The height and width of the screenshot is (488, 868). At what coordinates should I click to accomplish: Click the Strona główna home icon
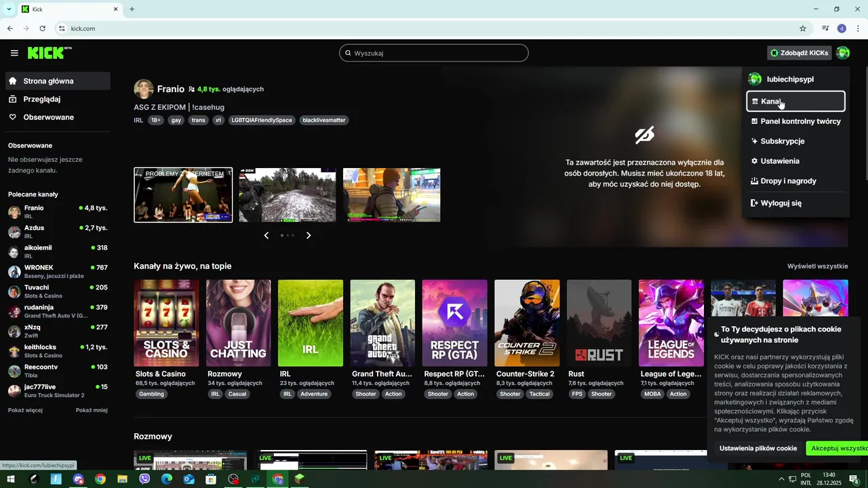(13, 81)
